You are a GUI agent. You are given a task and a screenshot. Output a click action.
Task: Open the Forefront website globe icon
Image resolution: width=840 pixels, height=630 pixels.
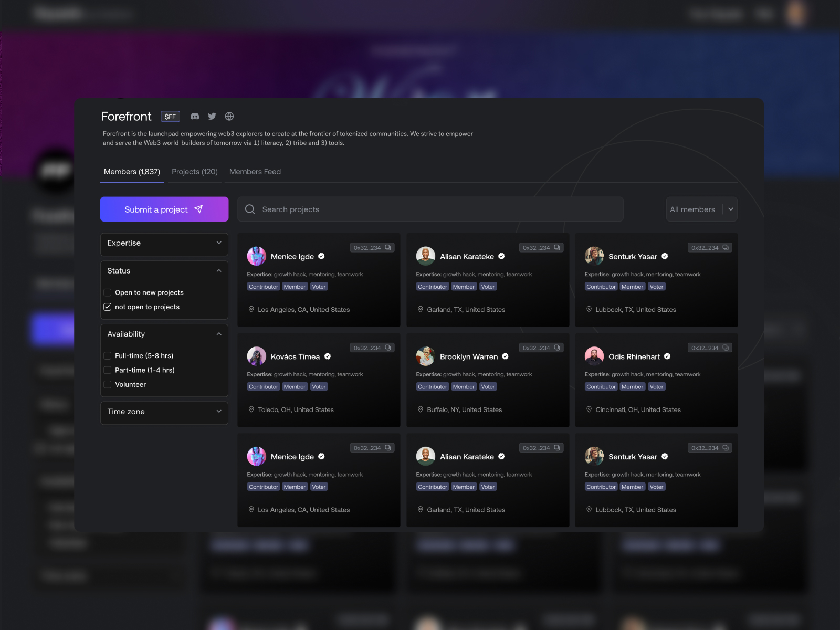[x=229, y=117]
